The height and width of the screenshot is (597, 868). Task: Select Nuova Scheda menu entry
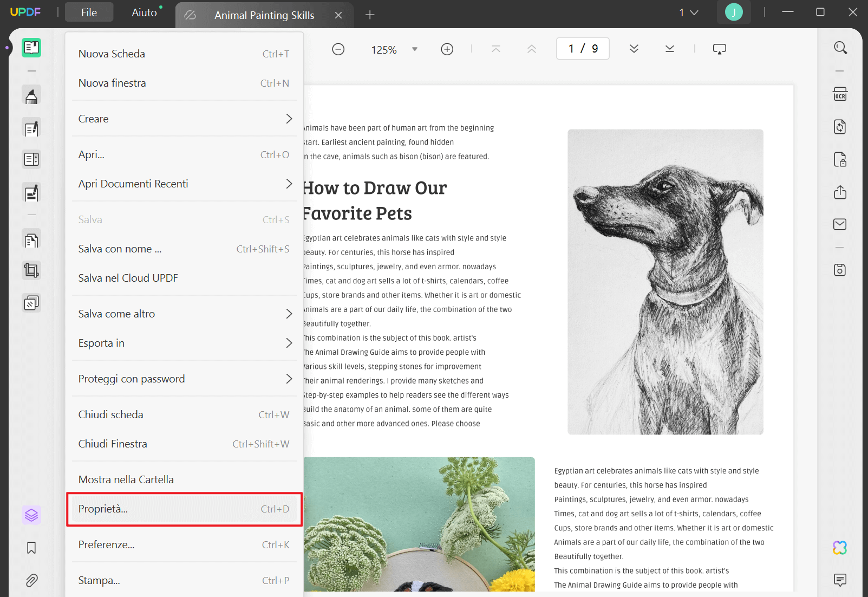coord(184,54)
